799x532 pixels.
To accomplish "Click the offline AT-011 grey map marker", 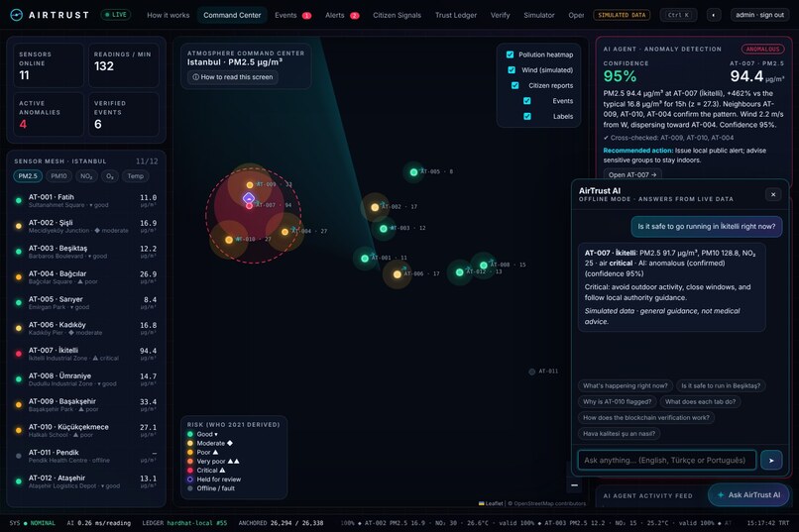I will [x=532, y=372].
